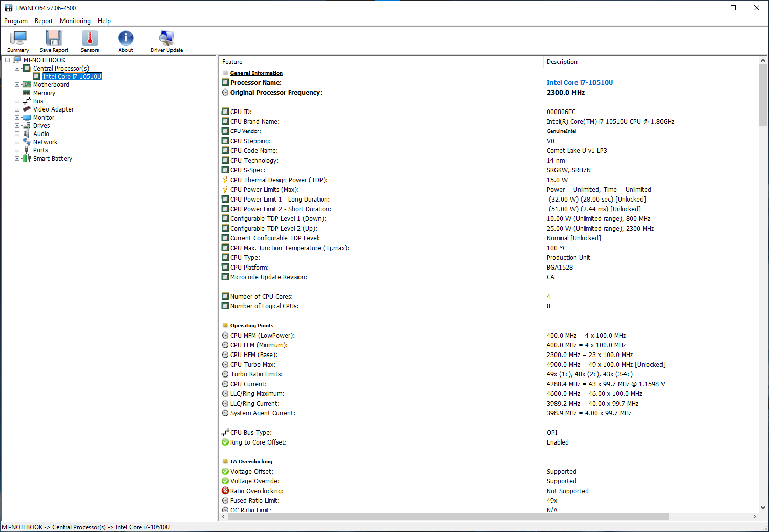
Task: Click the Video Adapter card icon
Action: tap(27, 109)
